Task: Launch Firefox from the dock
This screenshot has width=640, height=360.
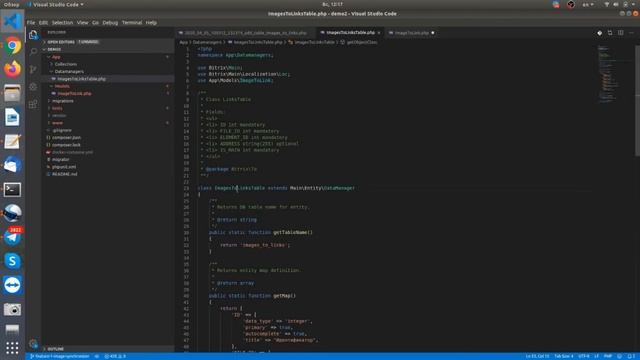Action: [12, 69]
